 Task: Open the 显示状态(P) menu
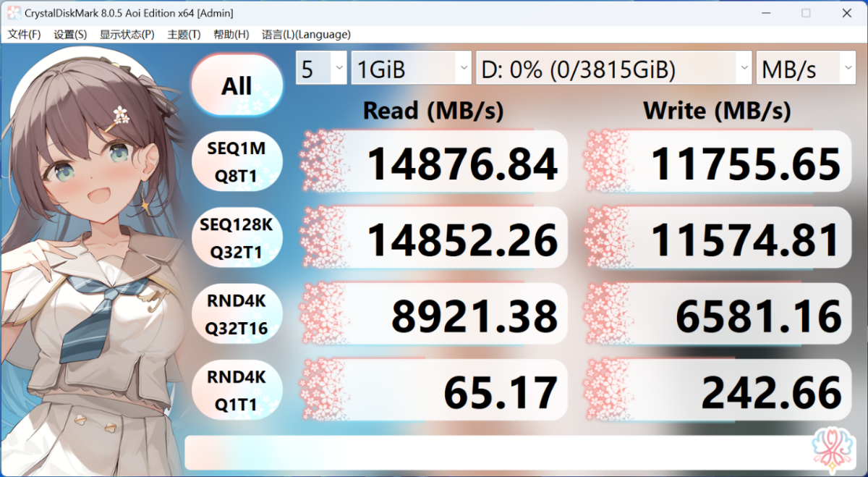point(127,34)
